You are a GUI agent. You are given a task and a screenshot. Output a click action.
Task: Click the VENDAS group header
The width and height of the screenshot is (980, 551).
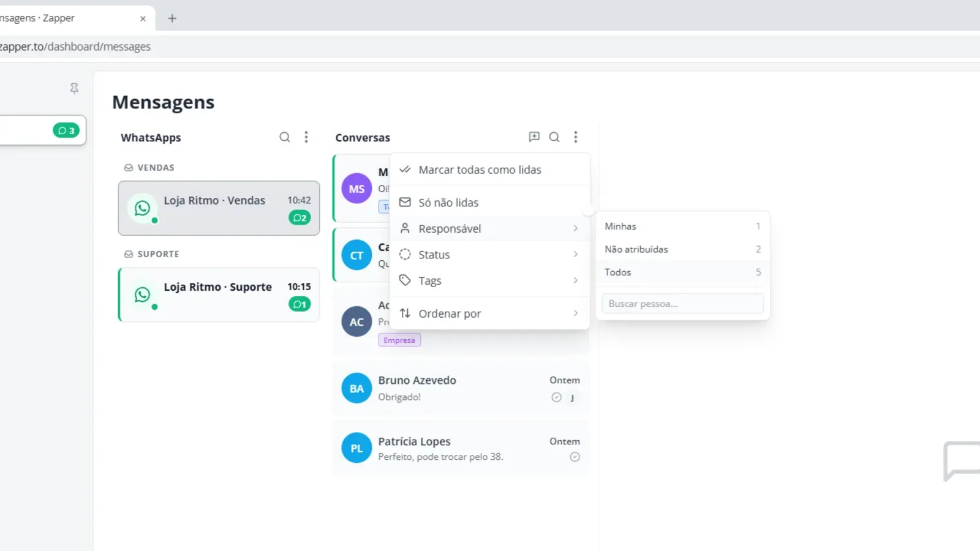pyautogui.click(x=149, y=168)
